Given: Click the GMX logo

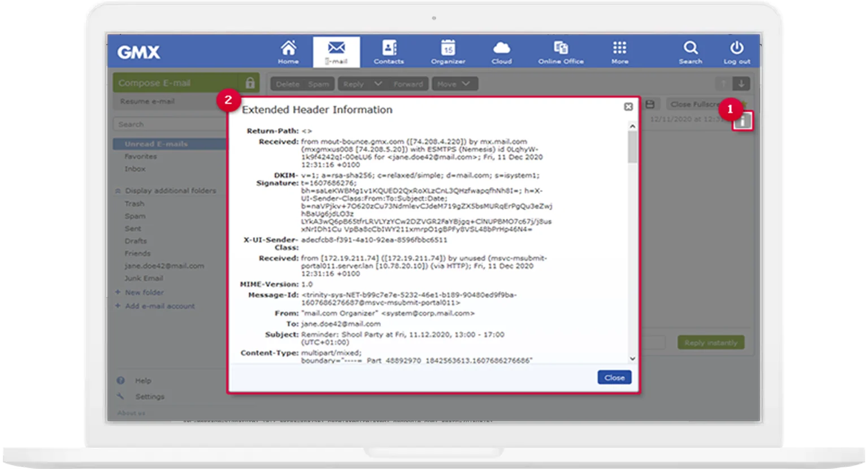Looking at the screenshot, I should 138,52.
